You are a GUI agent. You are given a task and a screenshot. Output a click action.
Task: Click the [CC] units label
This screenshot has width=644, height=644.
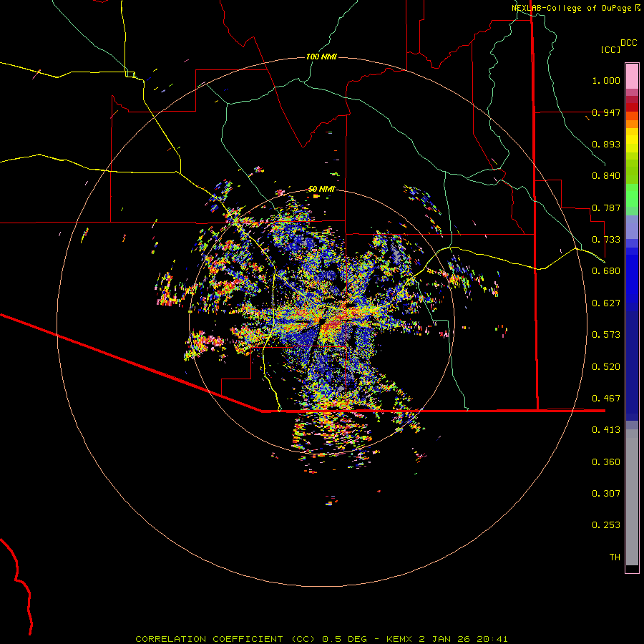tap(610, 49)
